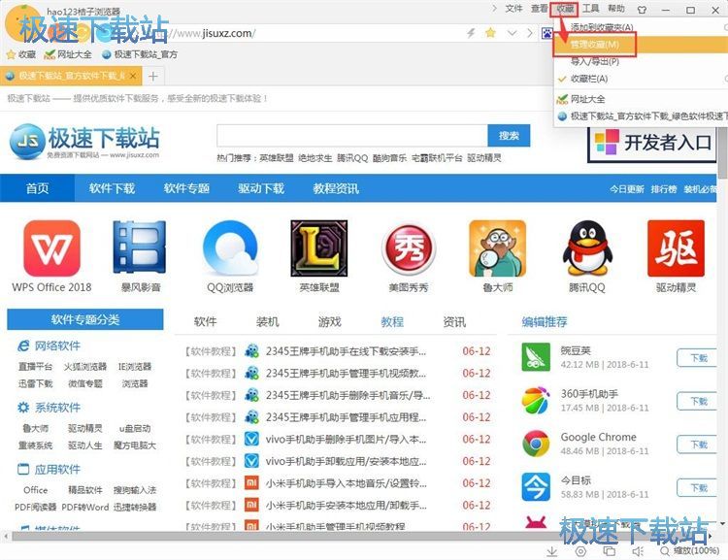Switch to the 装机 content tab
This screenshot has width=728, height=560.
(x=268, y=322)
